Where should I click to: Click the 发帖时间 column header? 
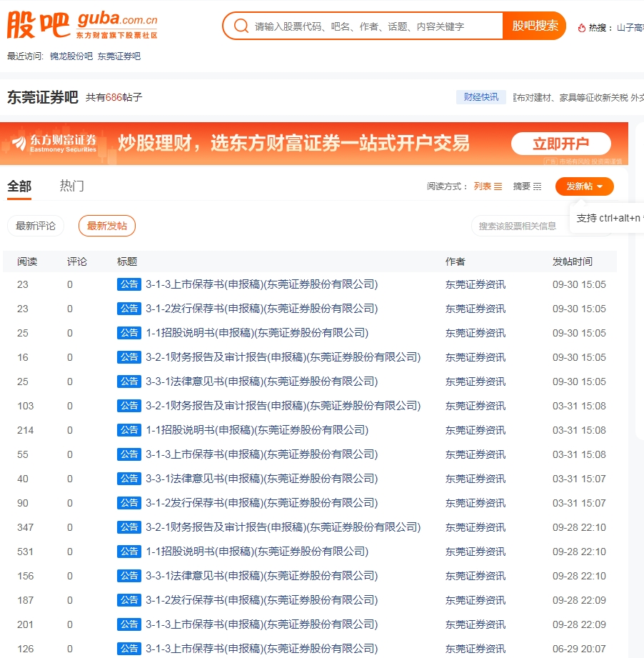tap(573, 262)
